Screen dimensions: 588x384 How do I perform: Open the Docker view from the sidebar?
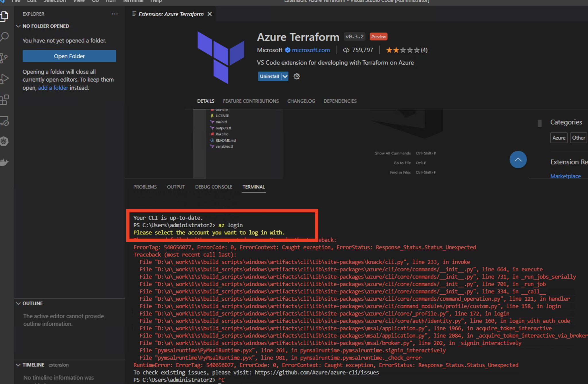pos(5,162)
